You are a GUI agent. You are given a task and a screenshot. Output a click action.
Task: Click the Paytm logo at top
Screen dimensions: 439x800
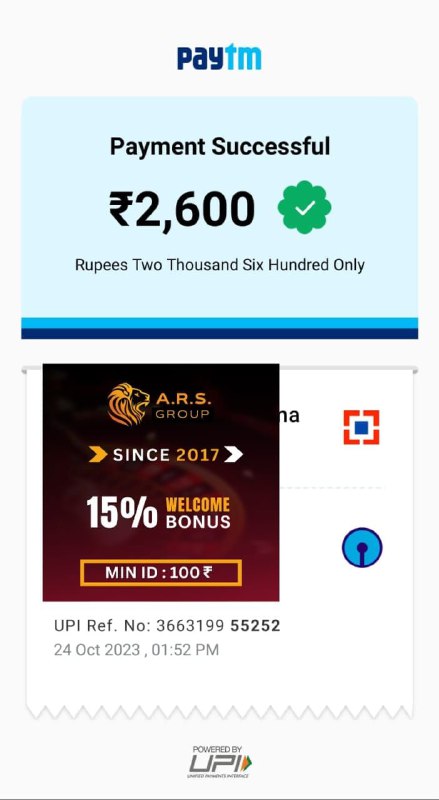click(219, 57)
